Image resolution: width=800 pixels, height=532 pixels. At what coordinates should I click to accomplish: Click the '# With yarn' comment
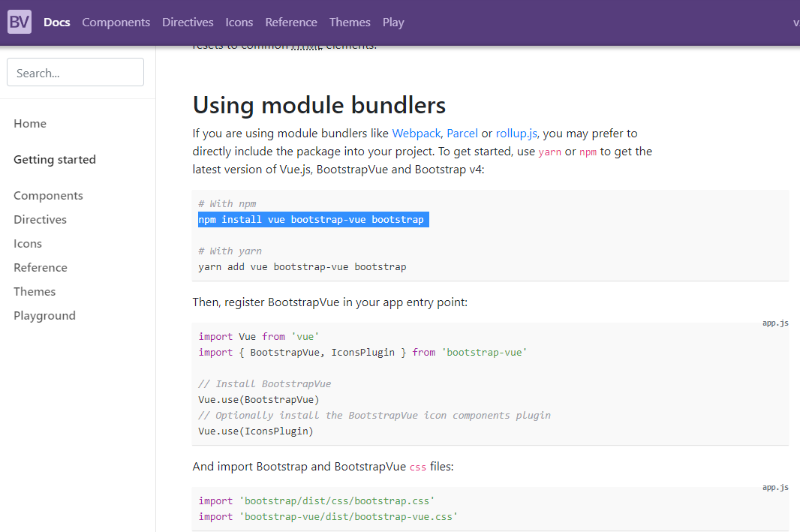[x=230, y=251]
